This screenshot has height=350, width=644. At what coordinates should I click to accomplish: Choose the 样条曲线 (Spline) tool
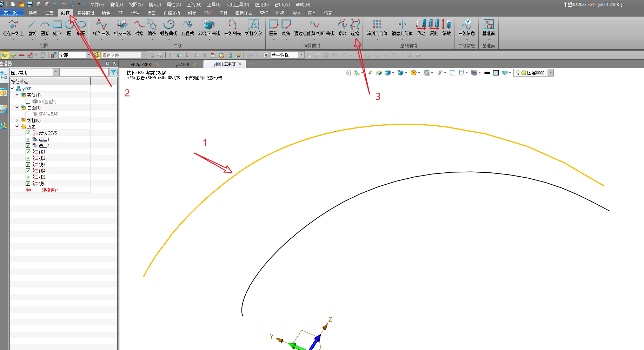click(101, 28)
